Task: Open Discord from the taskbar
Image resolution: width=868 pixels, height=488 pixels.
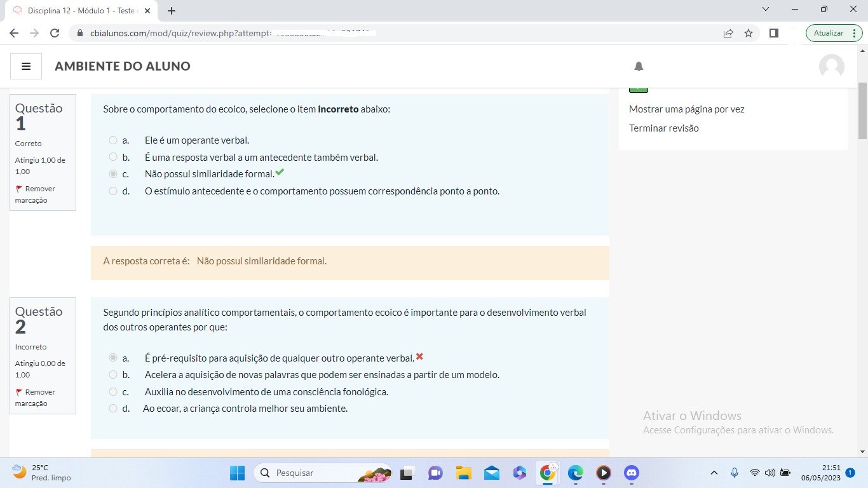Action: pyautogui.click(x=631, y=473)
